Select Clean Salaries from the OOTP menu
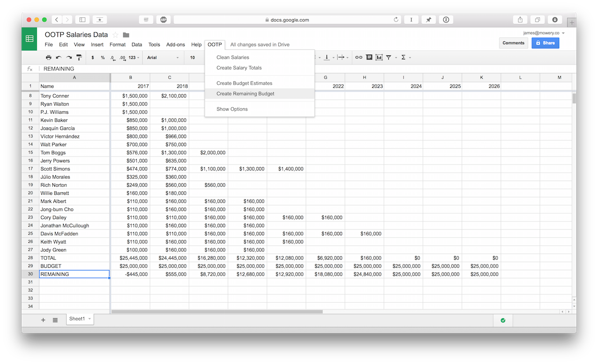The height and width of the screenshot is (364, 598). click(234, 57)
